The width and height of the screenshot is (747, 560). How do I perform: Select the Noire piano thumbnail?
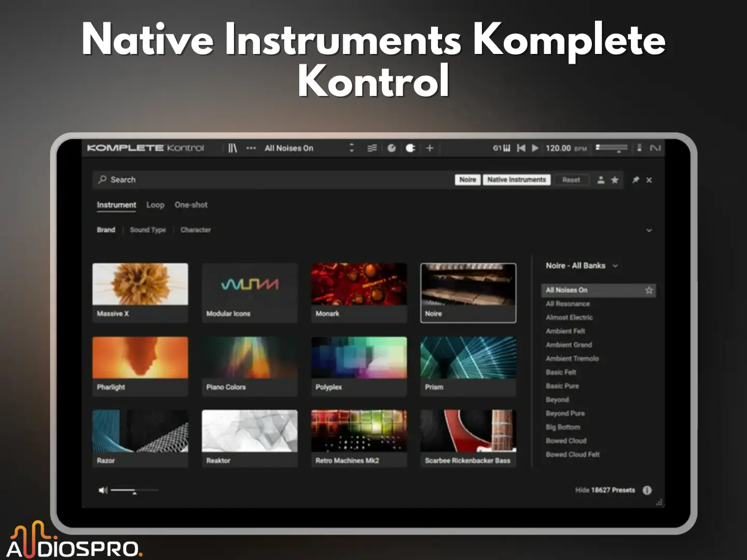[468, 292]
